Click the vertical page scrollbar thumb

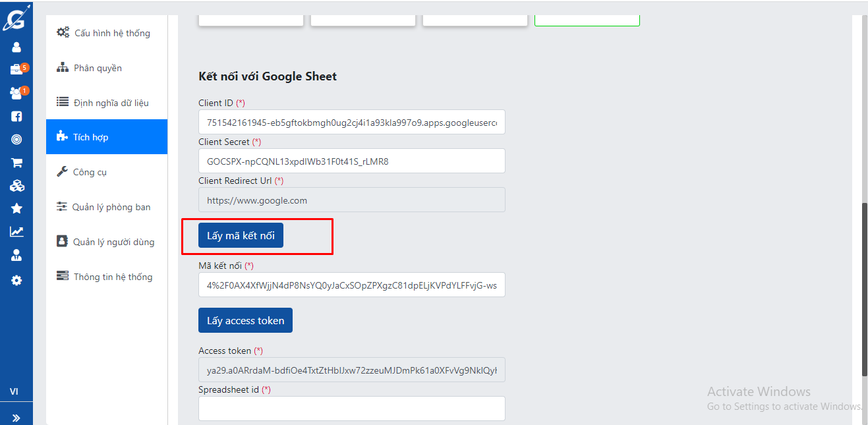pyautogui.click(x=864, y=290)
